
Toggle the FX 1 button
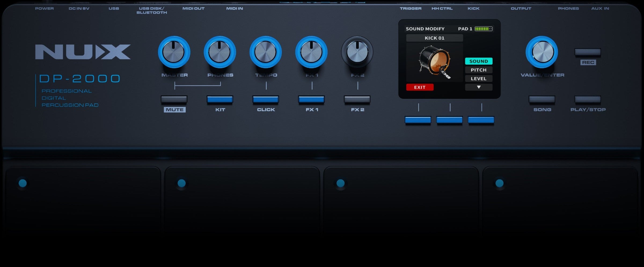(x=311, y=99)
